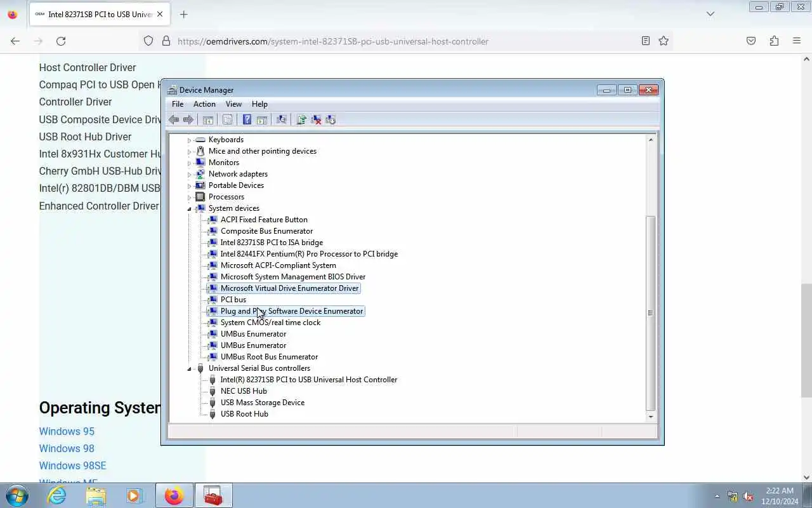Open the Windows 98 link on webpage
812x508 pixels.
pyautogui.click(x=67, y=448)
